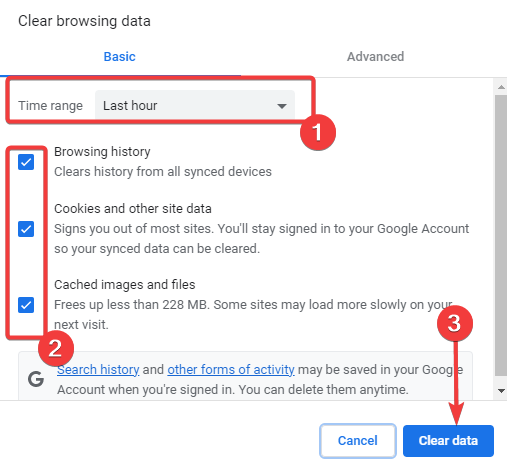The image size is (507, 473).
Task: Uncheck the Browsing history checkbox
Action: 26,162
